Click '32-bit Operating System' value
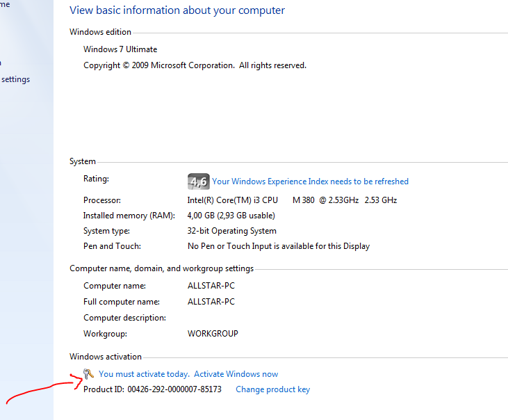 click(x=231, y=231)
